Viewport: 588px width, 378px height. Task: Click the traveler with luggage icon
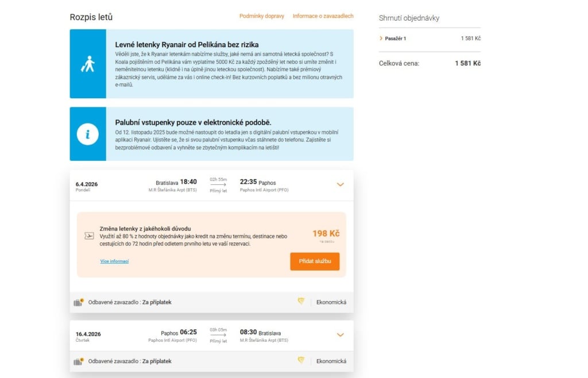[x=87, y=64]
